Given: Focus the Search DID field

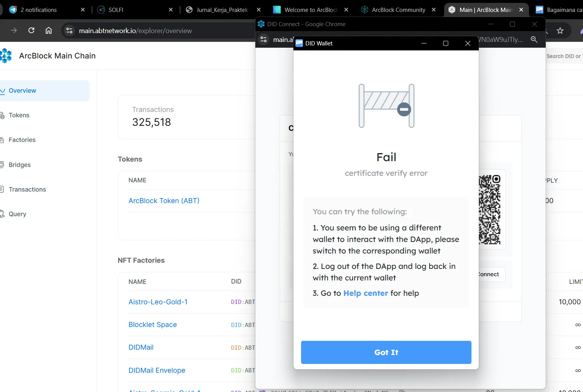Looking at the screenshot, I should click(x=564, y=56).
